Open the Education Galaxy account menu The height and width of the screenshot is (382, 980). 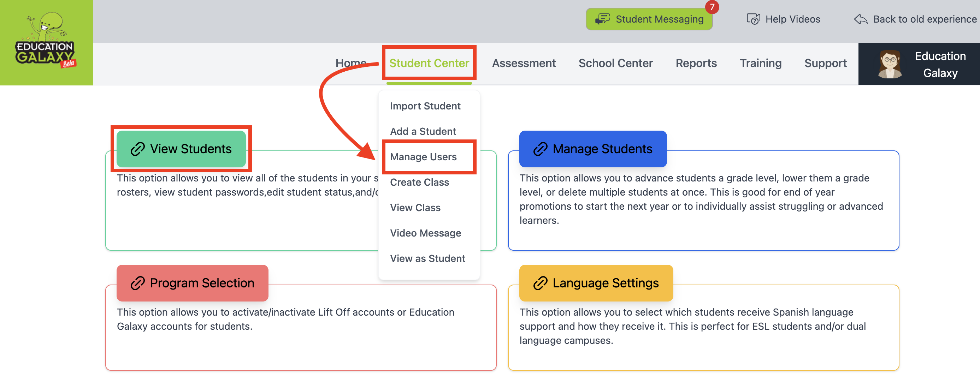click(919, 64)
